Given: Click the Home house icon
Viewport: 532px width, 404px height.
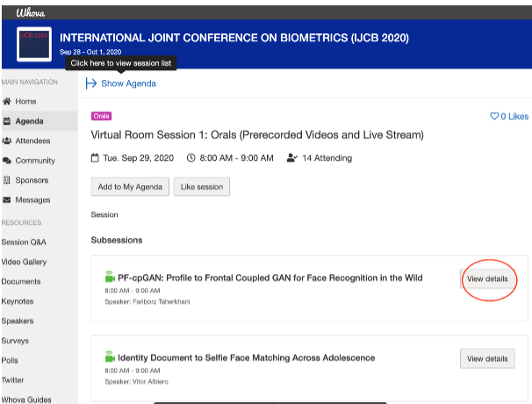Looking at the screenshot, I should (x=7, y=101).
